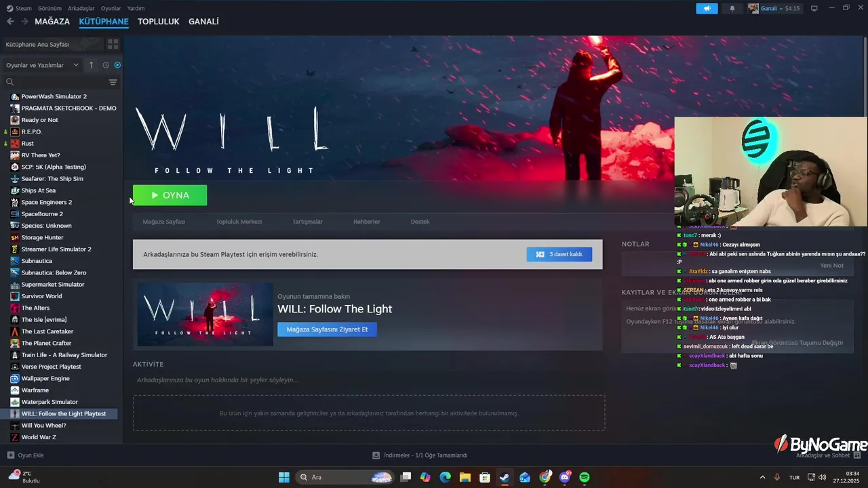Open the weather widget showing 2°C
This screenshot has width=868, height=488.
click(24, 477)
